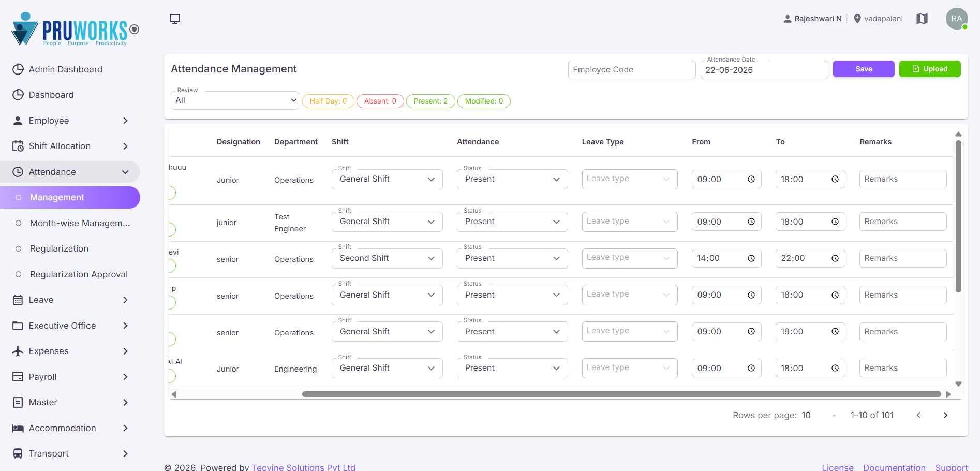The image size is (980, 471).
Task: Click the vertical table scrollbar thumb
Action: point(958,216)
